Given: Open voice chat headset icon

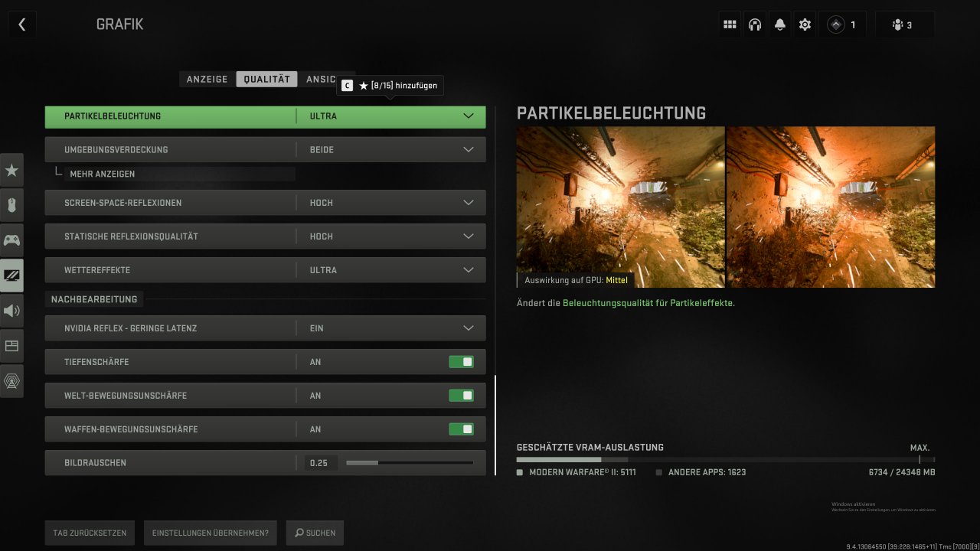Looking at the screenshot, I should tap(755, 24).
